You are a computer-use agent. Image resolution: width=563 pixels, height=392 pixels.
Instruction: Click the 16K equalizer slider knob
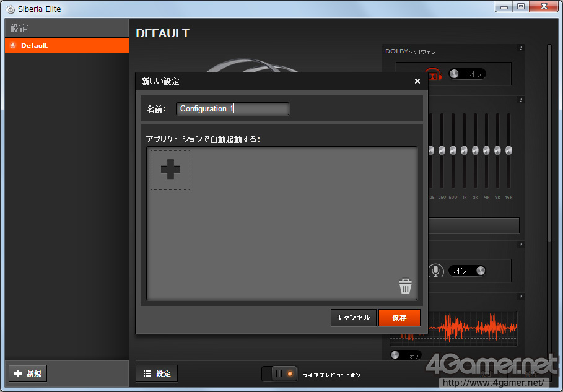tap(508, 150)
